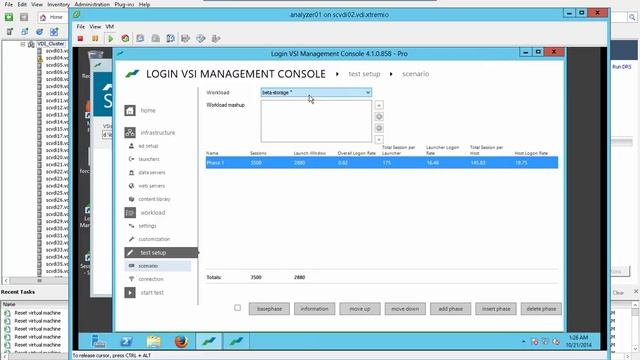Open the Inventory menu in vSphere Client
640x360 pixels.
click(58, 4)
